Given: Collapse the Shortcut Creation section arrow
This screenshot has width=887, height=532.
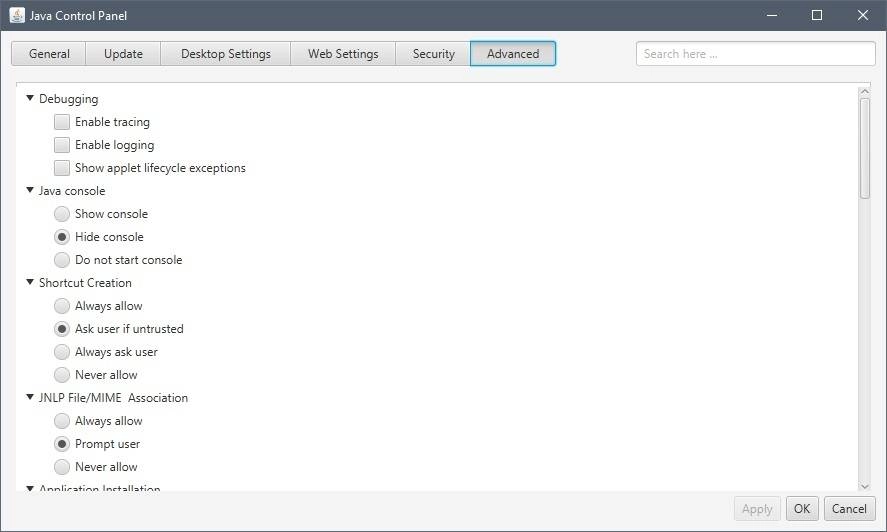Looking at the screenshot, I should pyautogui.click(x=30, y=282).
